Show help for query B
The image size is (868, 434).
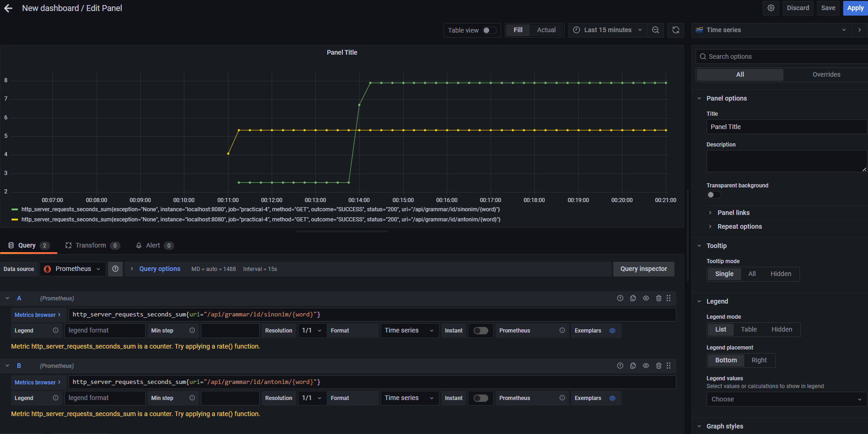pyautogui.click(x=620, y=366)
